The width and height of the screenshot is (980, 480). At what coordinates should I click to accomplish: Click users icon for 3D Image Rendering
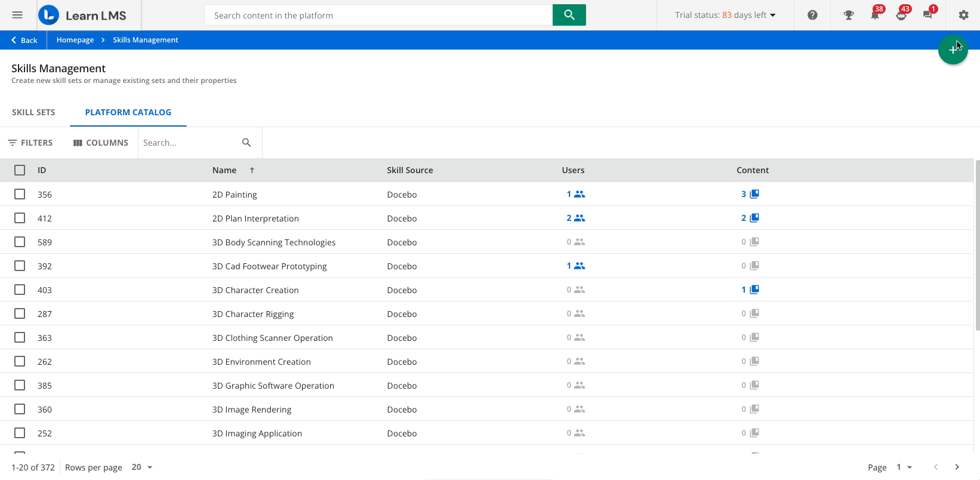pyautogui.click(x=580, y=409)
